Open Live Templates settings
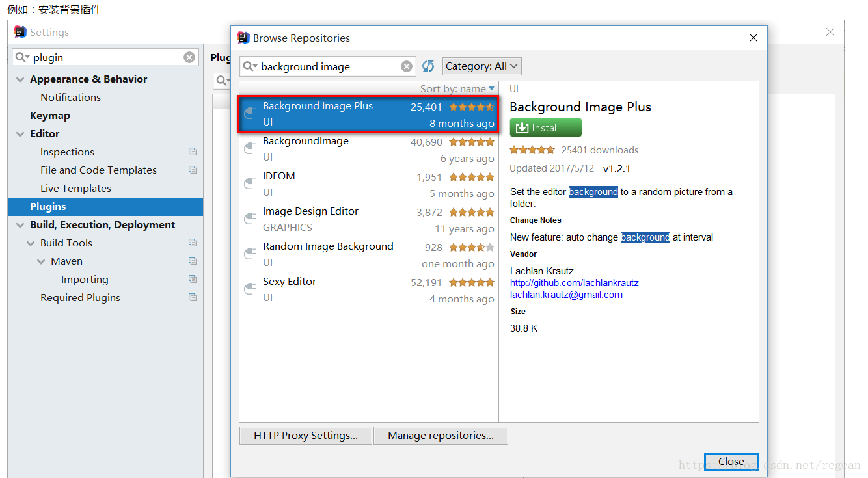This screenshot has width=868, height=478. 75,188
